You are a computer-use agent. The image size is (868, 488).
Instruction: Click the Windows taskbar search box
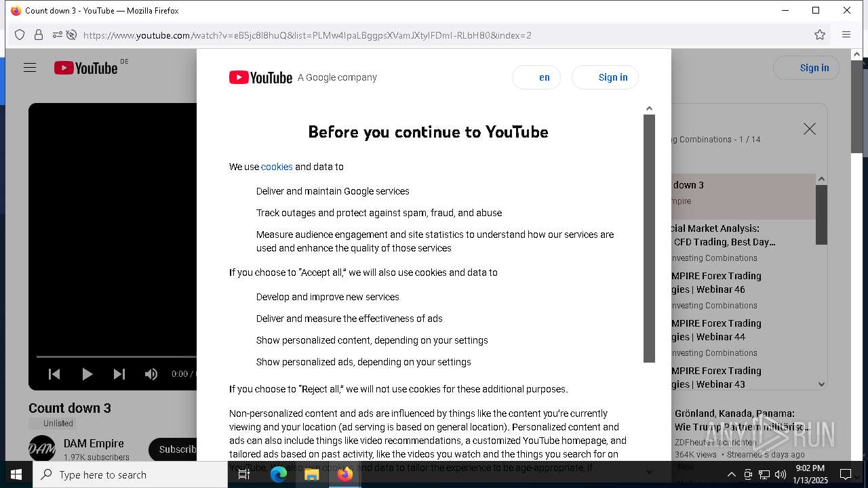point(130,474)
